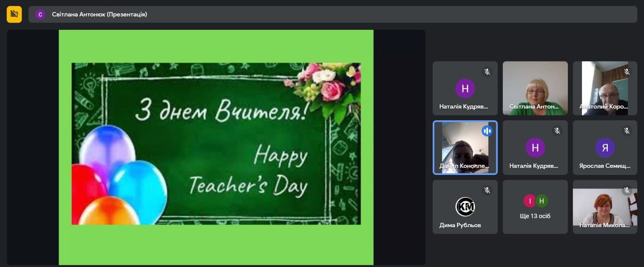This screenshot has height=267, width=644.
Task: Click muted mic icon on middle Наталія Кудряв tile
Action: [557, 131]
